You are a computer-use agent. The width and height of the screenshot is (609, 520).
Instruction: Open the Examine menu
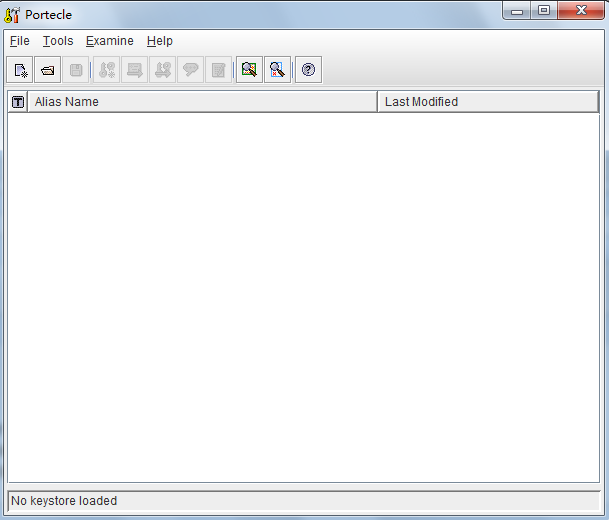coord(110,41)
